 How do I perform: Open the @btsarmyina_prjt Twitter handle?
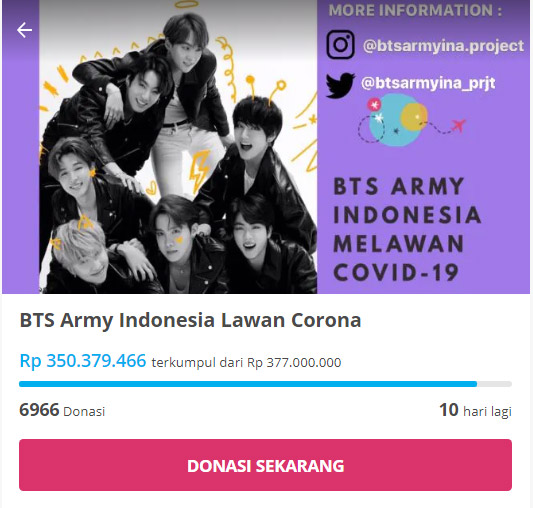point(428,83)
